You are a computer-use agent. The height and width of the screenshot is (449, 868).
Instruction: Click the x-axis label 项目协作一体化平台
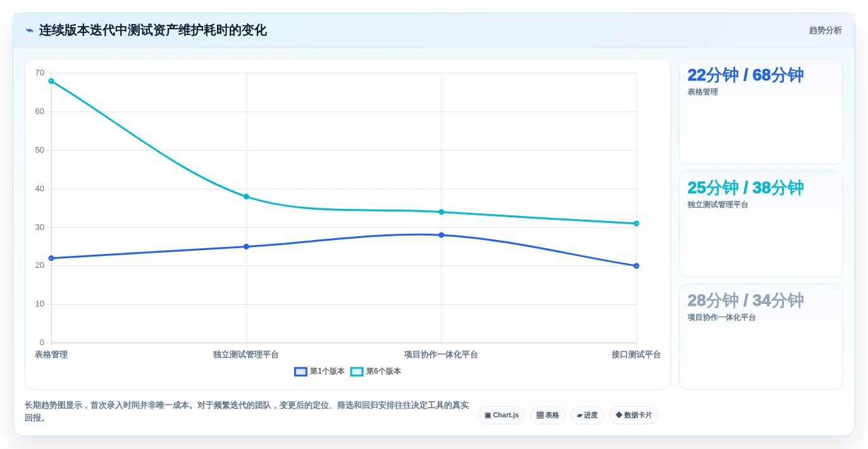(441, 355)
